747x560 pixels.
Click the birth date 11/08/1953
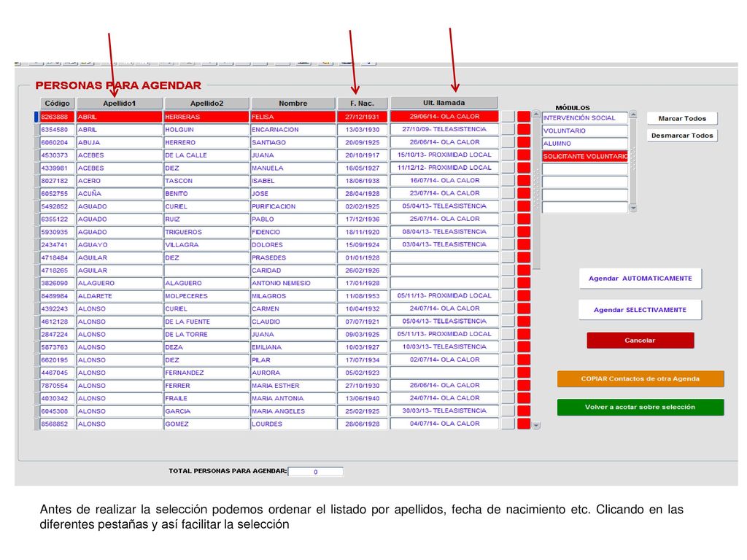[363, 296]
